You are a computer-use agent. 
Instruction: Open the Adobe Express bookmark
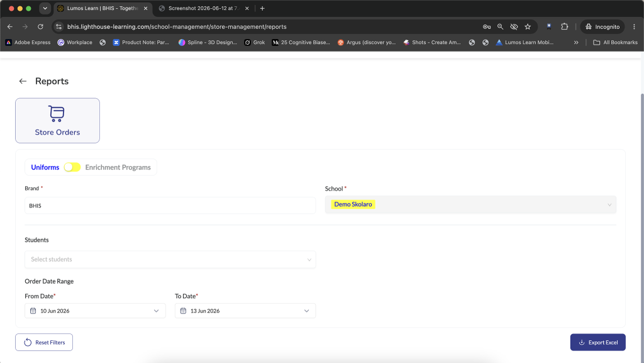[x=28, y=42]
